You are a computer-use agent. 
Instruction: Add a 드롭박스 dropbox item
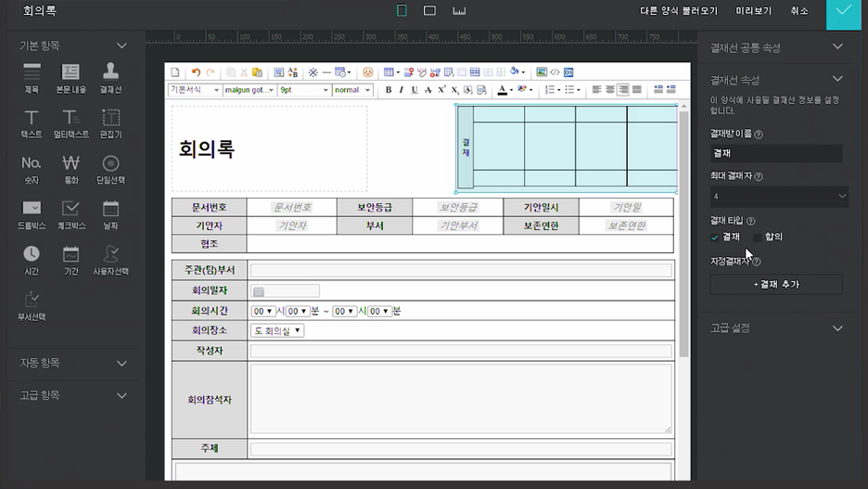tap(32, 215)
